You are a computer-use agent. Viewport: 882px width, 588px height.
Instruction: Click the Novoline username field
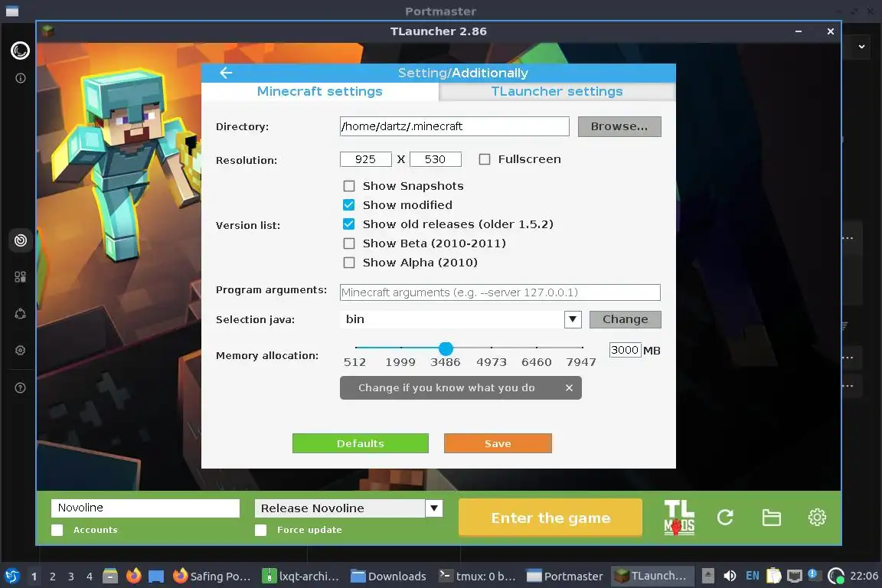pos(145,508)
